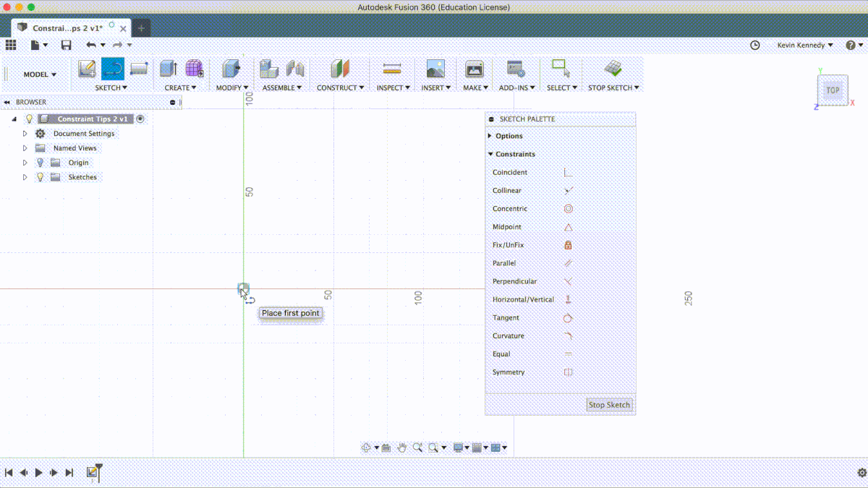Collapse the Constraints section in Sketch Palette
The image size is (868, 488).
490,154
